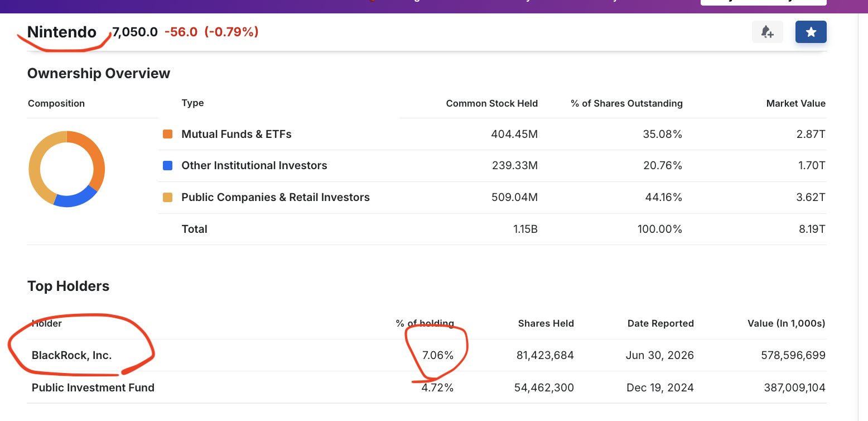Click the Market Value column header
Viewport: 868px width, 421px height.
pos(796,103)
